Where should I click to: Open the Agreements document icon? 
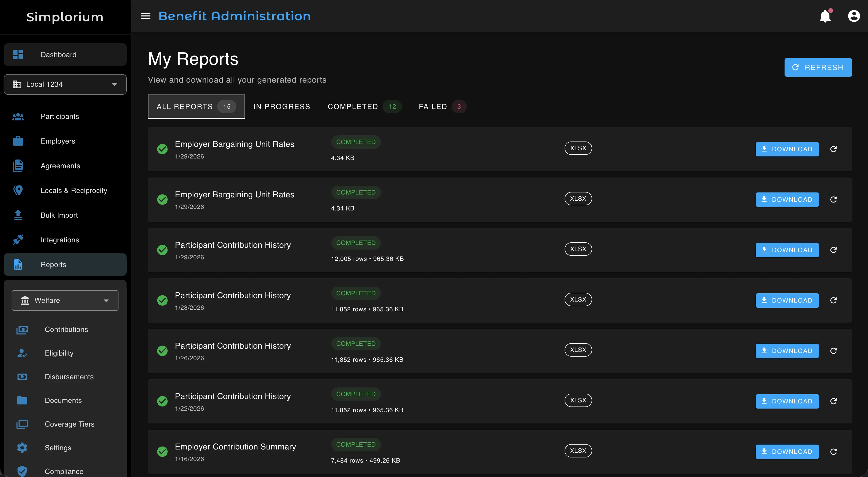18,166
